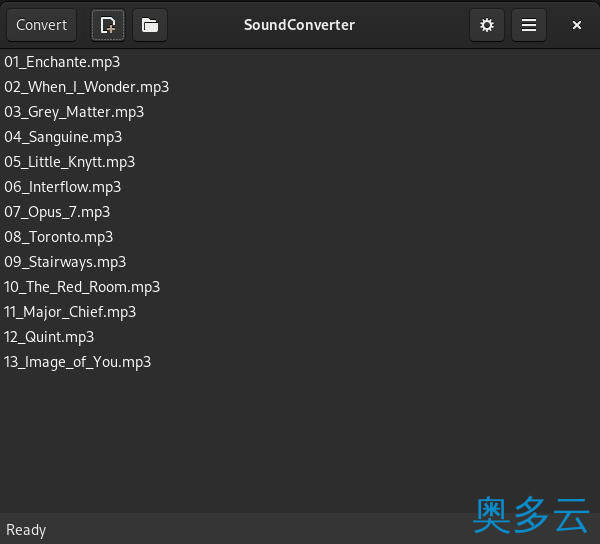This screenshot has height=544, width=600.
Task: Select 09_Stairways.mp3 entry
Action: pos(300,262)
